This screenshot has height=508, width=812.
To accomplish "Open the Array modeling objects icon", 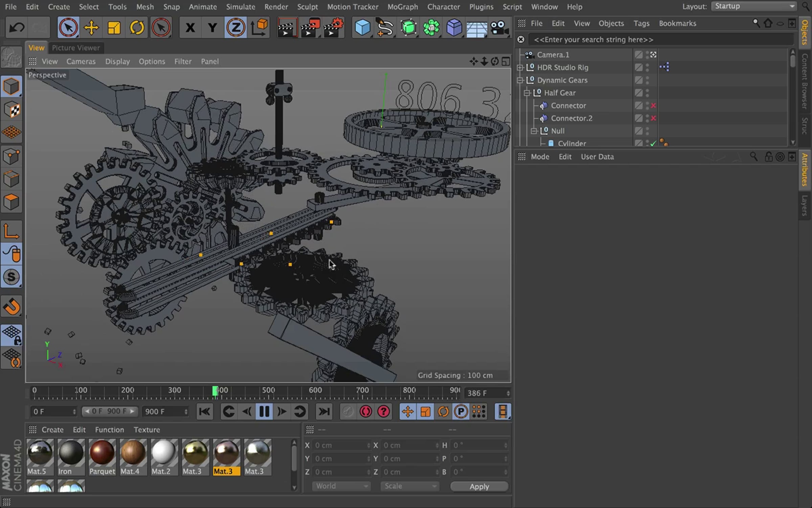I will click(x=431, y=27).
